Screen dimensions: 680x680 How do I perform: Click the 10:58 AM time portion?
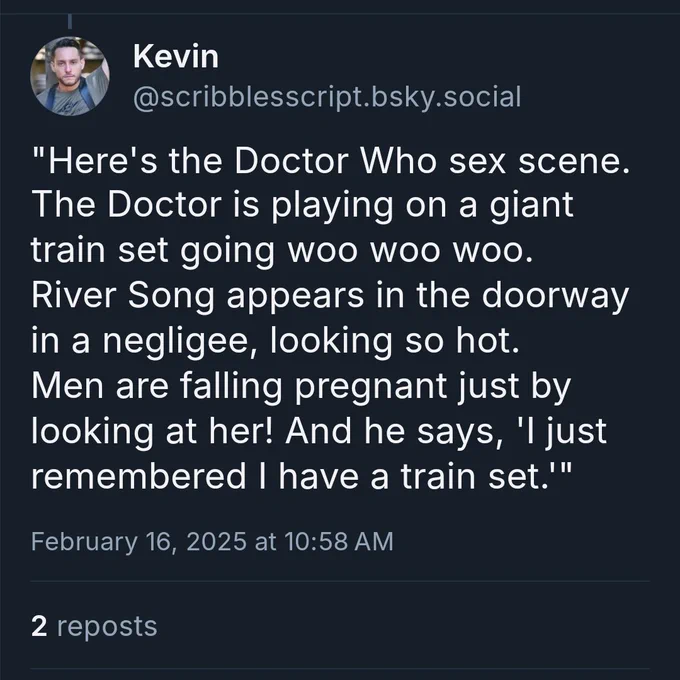(x=339, y=542)
